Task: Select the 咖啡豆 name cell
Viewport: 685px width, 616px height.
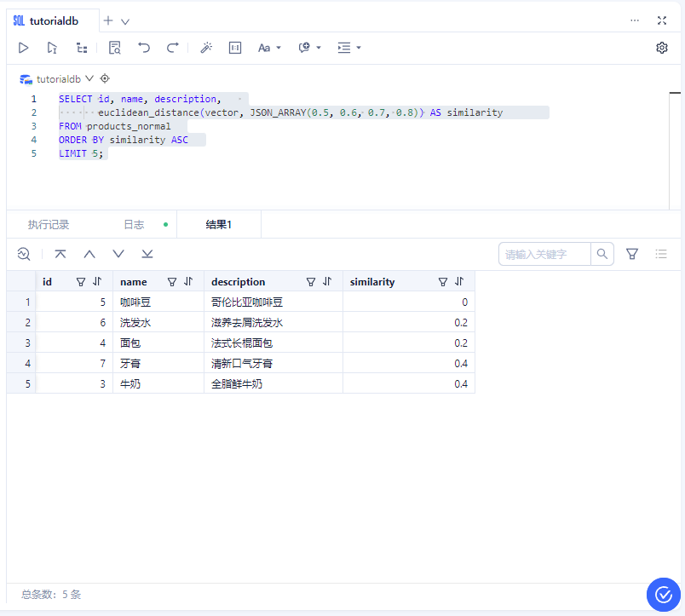Action: click(x=158, y=302)
